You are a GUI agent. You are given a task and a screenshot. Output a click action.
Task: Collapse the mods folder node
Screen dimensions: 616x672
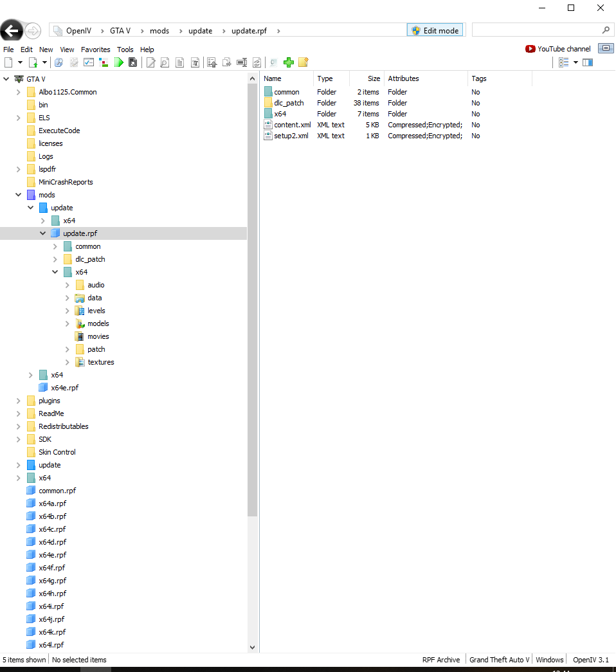tap(18, 195)
